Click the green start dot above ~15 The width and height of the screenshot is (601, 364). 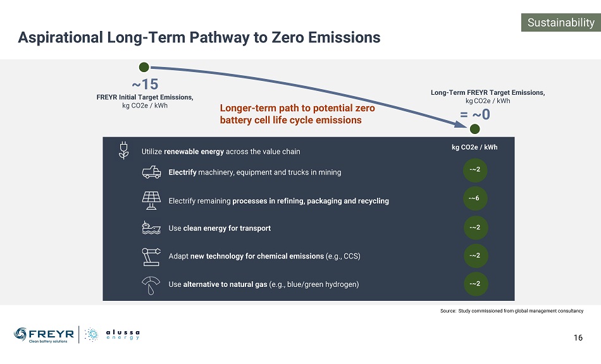tap(144, 66)
